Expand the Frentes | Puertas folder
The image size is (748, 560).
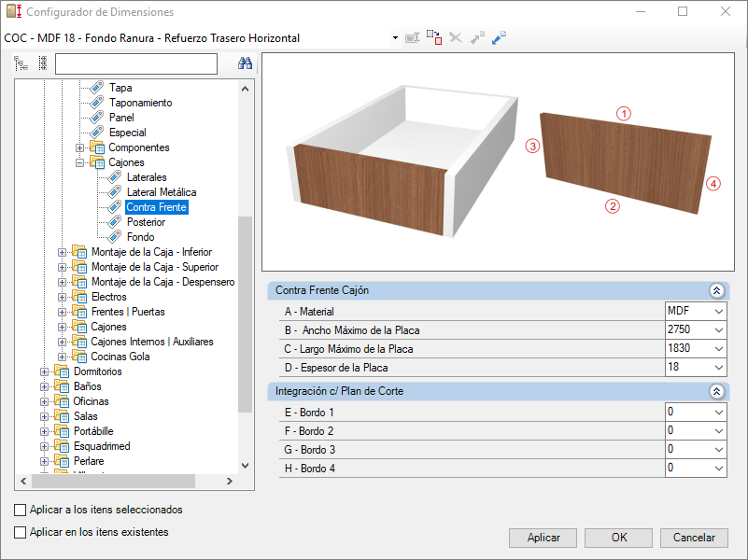coord(62,312)
